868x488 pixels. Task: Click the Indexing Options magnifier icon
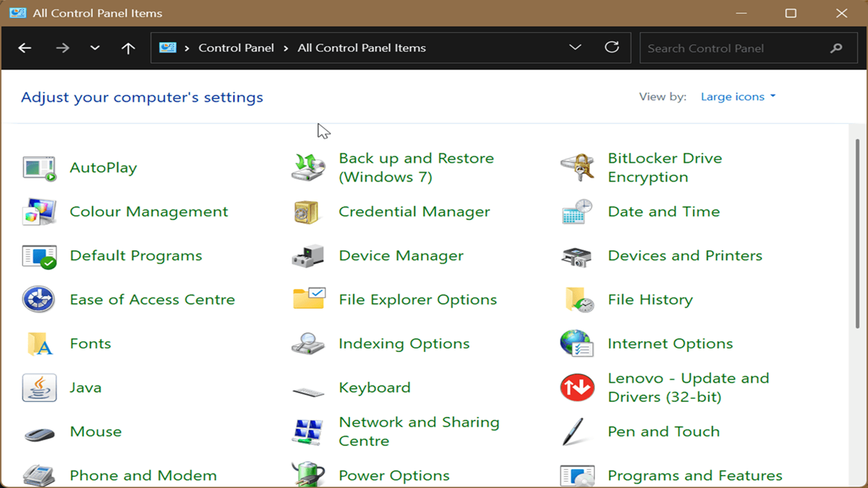coord(308,343)
